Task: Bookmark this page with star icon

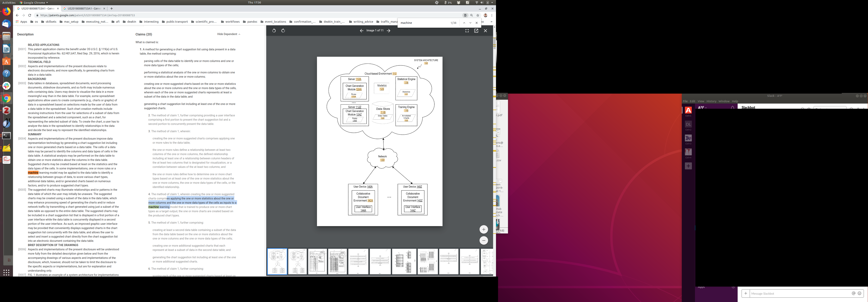Action: pos(478,15)
